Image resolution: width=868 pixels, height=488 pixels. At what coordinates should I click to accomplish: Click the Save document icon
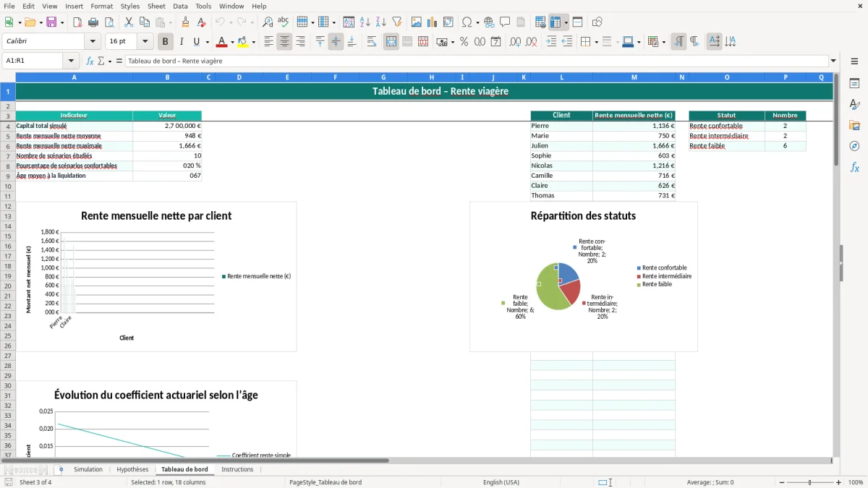coord(51,22)
